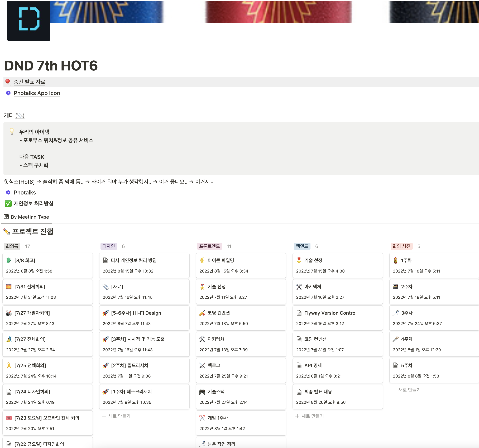Open the [5-6주차] HI-FI Design card

(x=136, y=313)
